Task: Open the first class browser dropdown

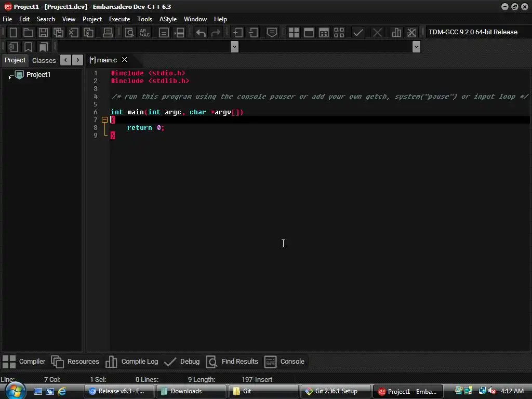Action: pyautogui.click(x=234, y=46)
